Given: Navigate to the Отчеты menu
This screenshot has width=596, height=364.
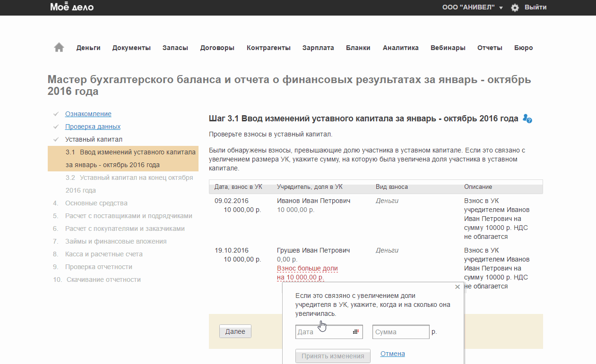Looking at the screenshot, I should coord(490,48).
